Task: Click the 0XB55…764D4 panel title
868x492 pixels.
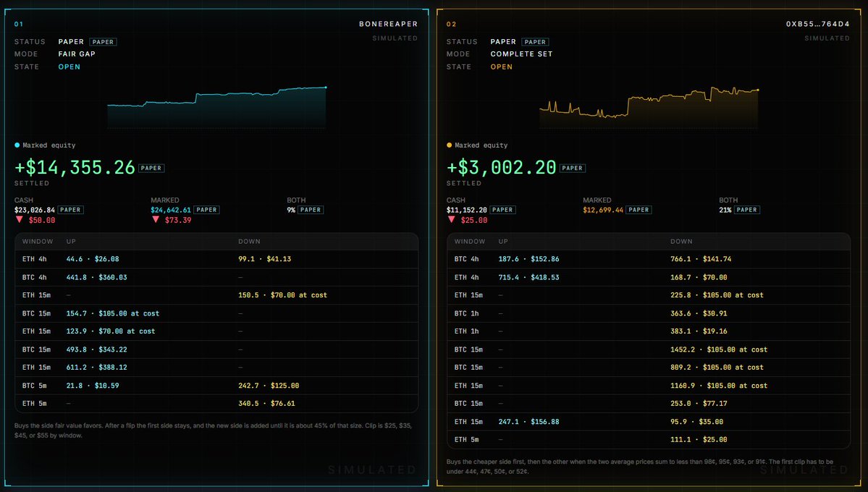Action: (x=817, y=24)
